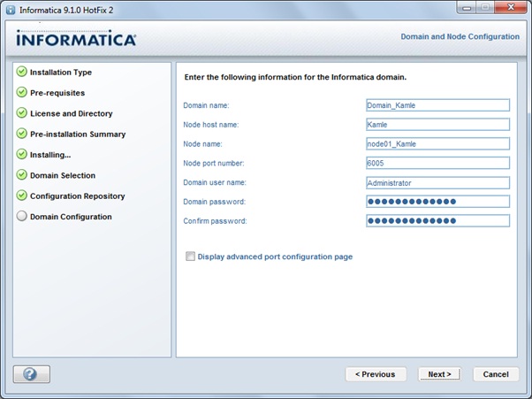
Task: Select the Installing... step label
Action: [x=50, y=155]
